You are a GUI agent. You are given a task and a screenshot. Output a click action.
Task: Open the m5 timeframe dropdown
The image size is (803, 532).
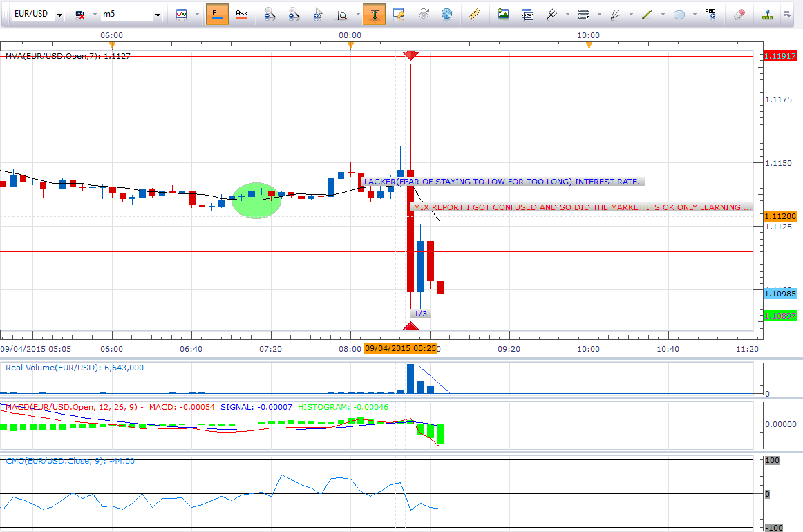(158, 15)
